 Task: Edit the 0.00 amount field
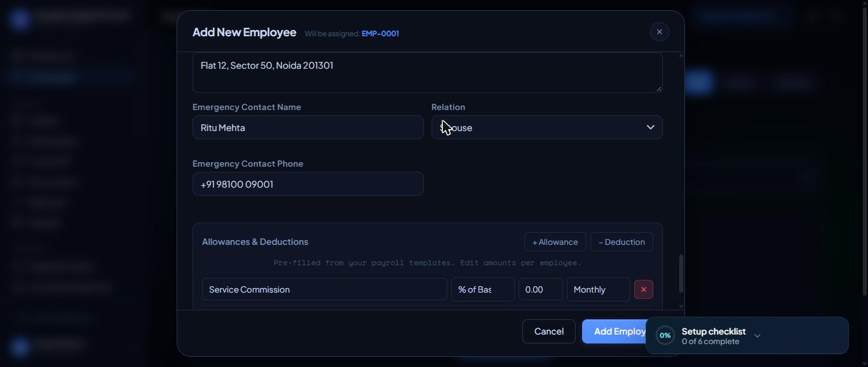(x=540, y=289)
